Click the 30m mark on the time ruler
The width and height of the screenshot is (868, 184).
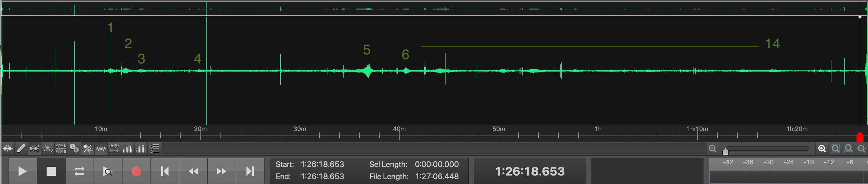coord(299,129)
